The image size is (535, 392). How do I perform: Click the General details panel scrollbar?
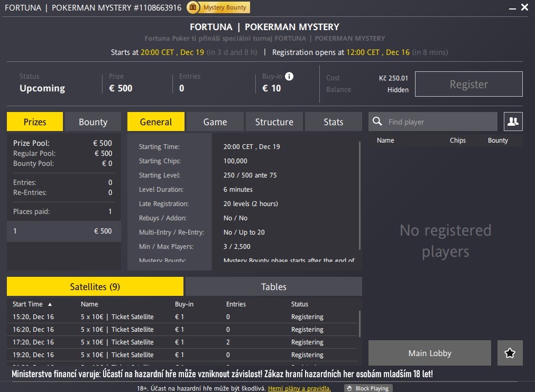coord(359,195)
